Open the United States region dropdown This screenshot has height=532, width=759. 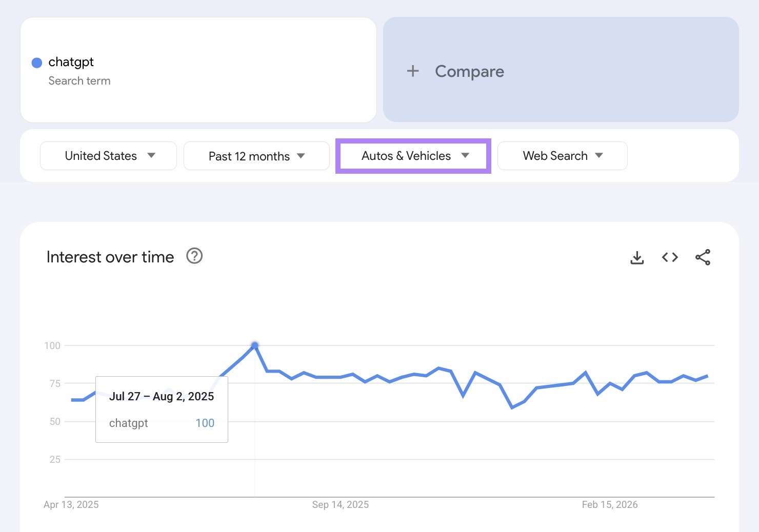click(x=108, y=156)
